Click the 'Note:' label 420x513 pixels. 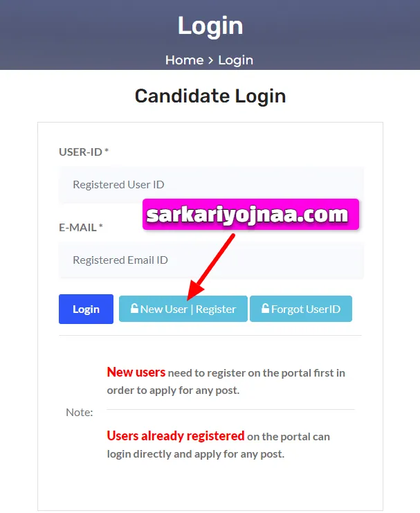[x=80, y=413]
